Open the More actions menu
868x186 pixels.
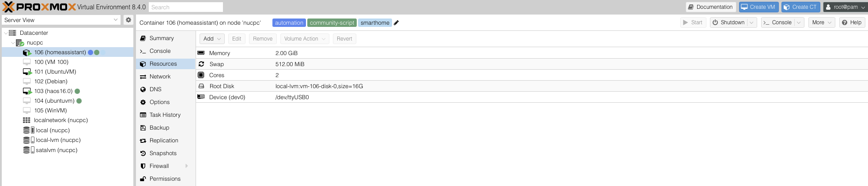click(821, 22)
